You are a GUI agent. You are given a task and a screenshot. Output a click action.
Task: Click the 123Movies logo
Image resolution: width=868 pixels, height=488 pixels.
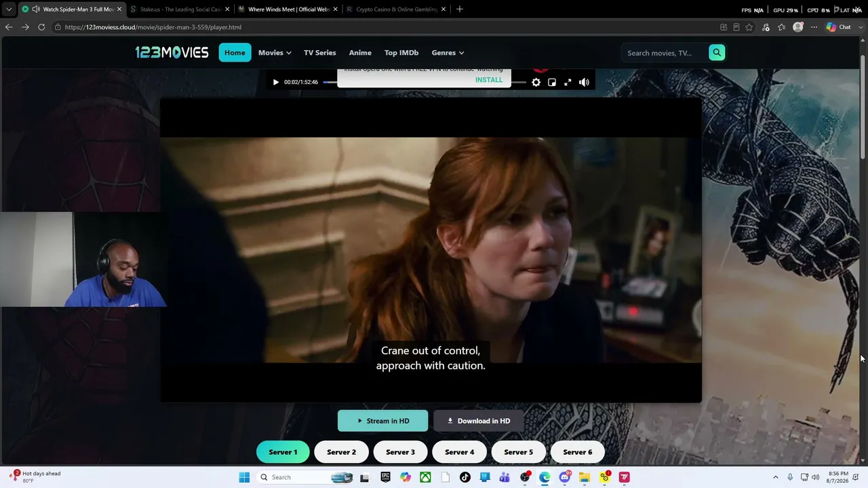[x=172, y=52]
